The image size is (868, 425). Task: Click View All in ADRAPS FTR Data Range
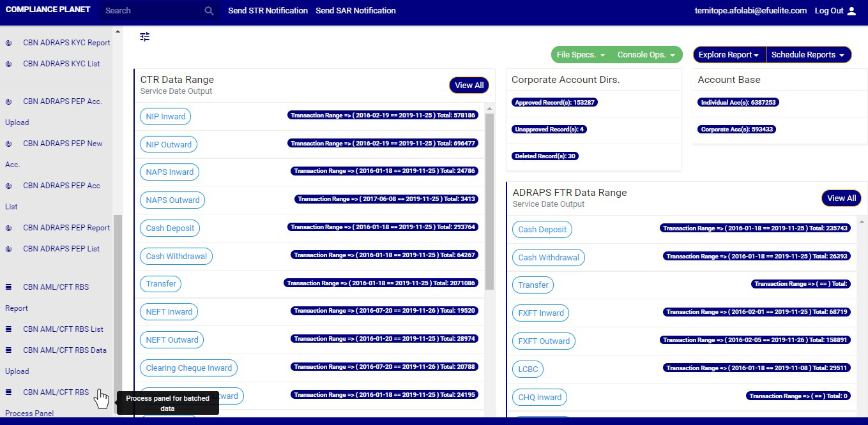(841, 198)
